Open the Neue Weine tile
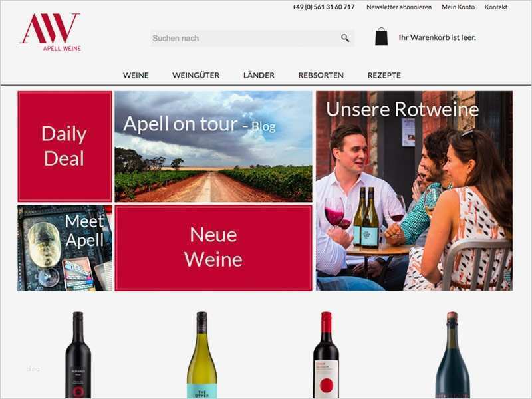The width and height of the screenshot is (532, 399). click(x=213, y=248)
